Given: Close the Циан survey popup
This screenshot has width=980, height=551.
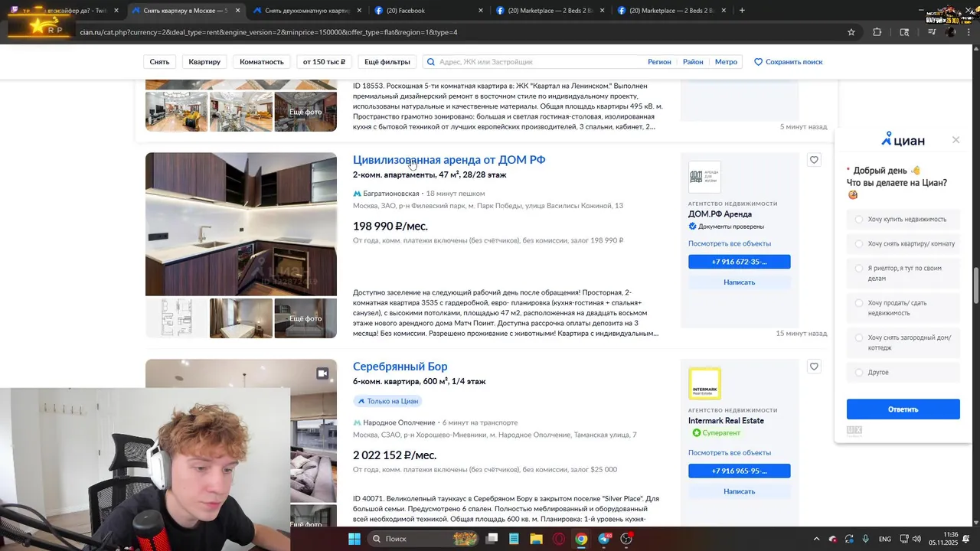Looking at the screenshot, I should 955,140.
